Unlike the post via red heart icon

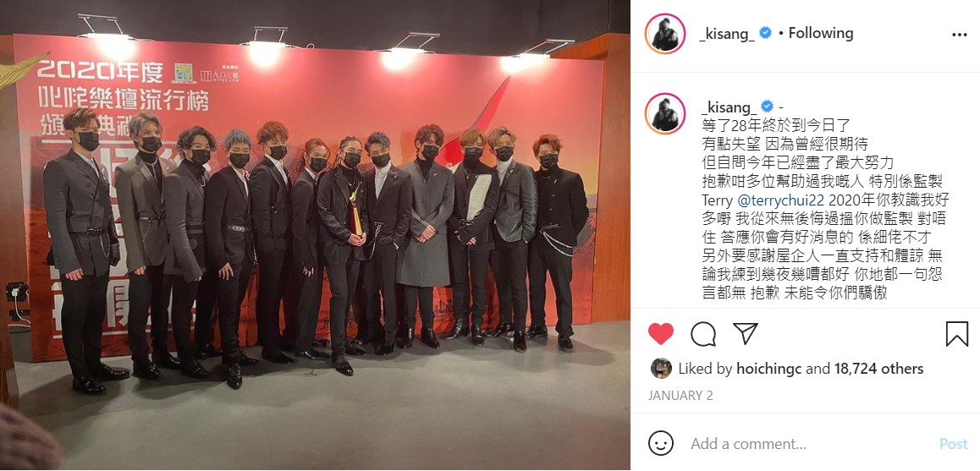click(661, 334)
